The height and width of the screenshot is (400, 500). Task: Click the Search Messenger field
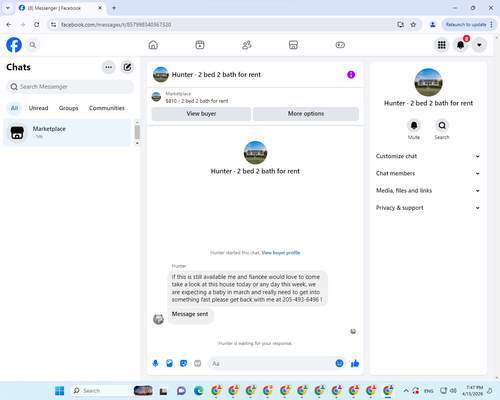(x=70, y=87)
